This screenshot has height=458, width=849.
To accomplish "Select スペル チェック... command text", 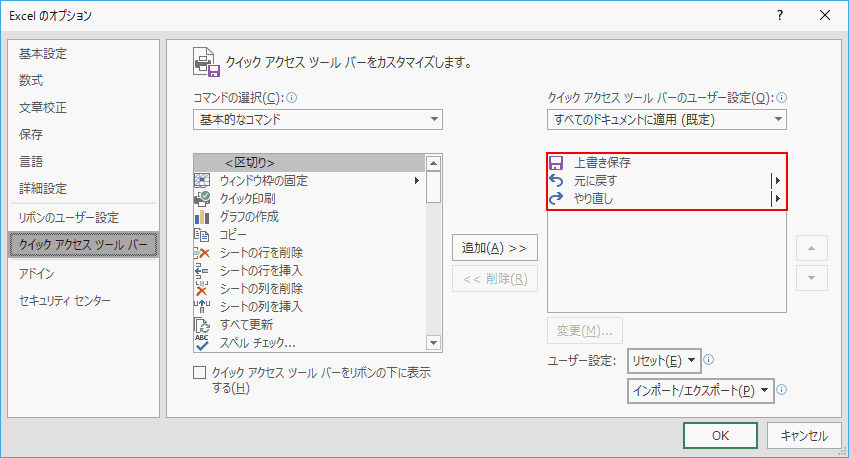I will pyautogui.click(x=258, y=343).
